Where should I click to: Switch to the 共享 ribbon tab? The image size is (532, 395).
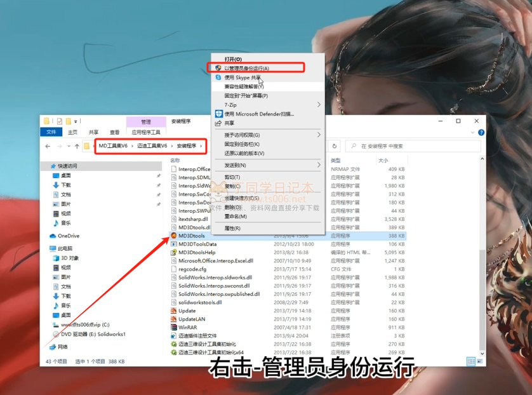click(x=93, y=132)
